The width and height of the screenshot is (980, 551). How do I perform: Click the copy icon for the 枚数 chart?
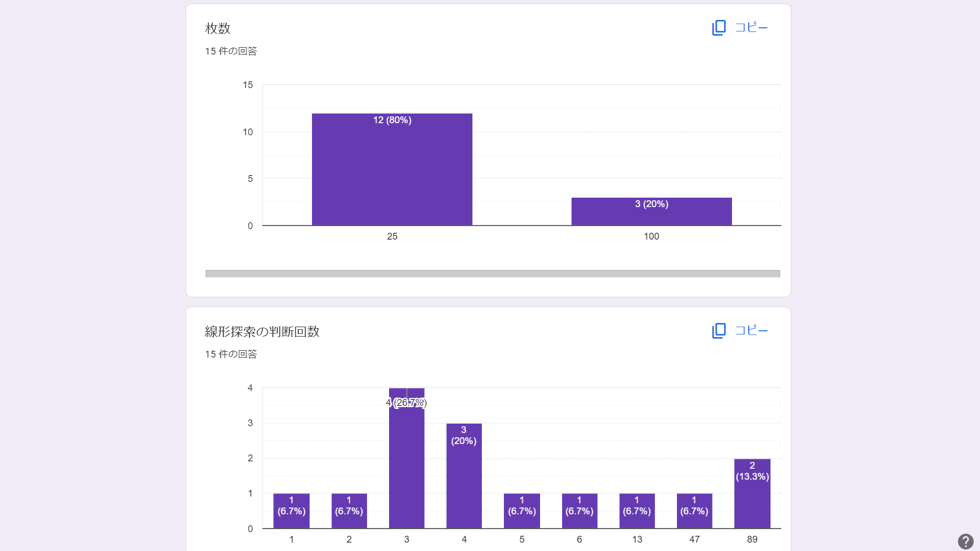click(x=718, y=28)
